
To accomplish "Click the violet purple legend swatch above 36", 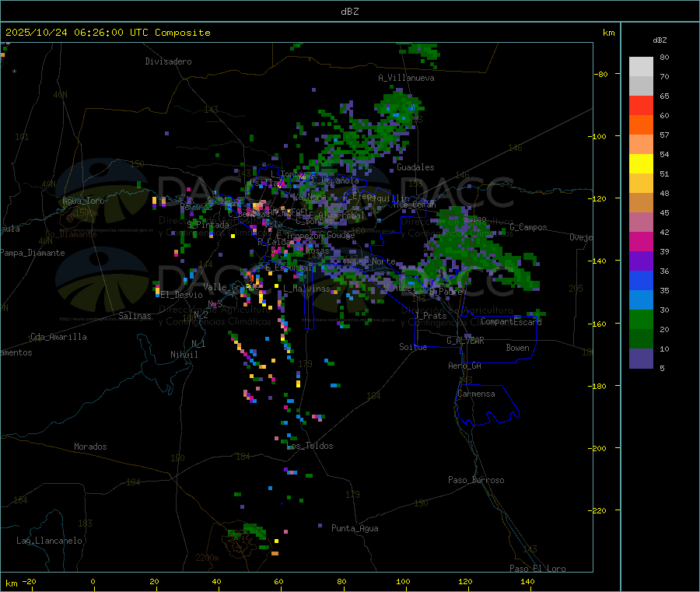I will 641,261.
